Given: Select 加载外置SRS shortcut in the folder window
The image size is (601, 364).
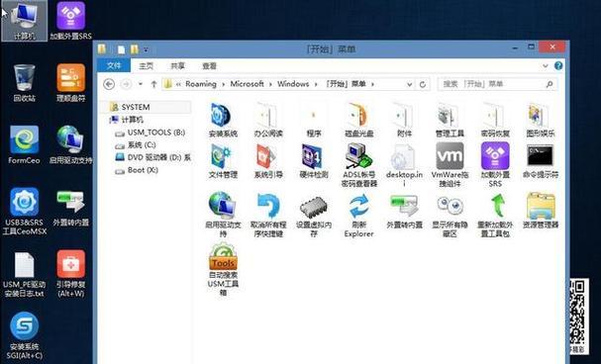Looking at the screenshot, I should click(x=495, y=165).
